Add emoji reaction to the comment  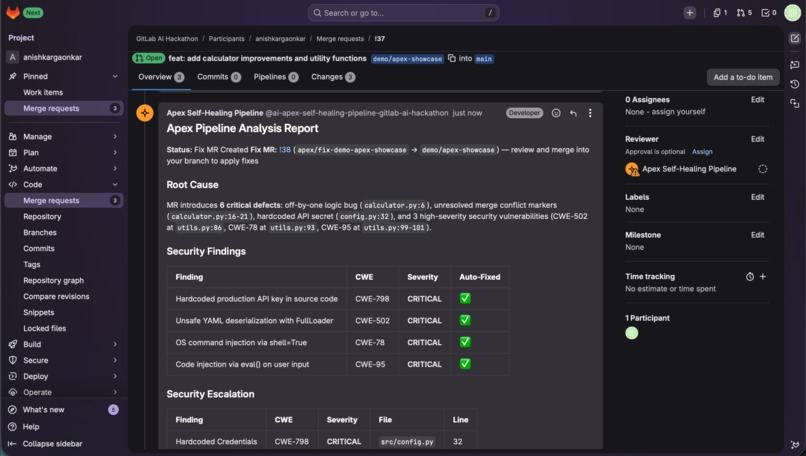click(x=556, y=113)
